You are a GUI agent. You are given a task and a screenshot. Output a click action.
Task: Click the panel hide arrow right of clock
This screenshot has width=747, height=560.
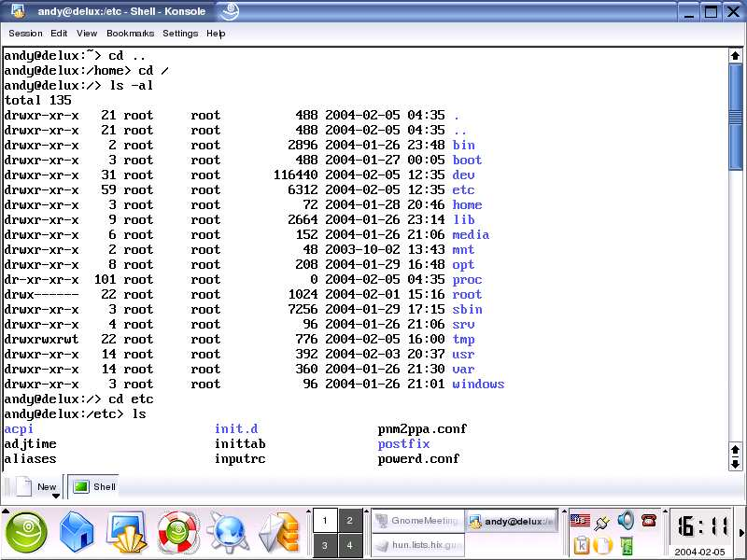coord(741,532)
